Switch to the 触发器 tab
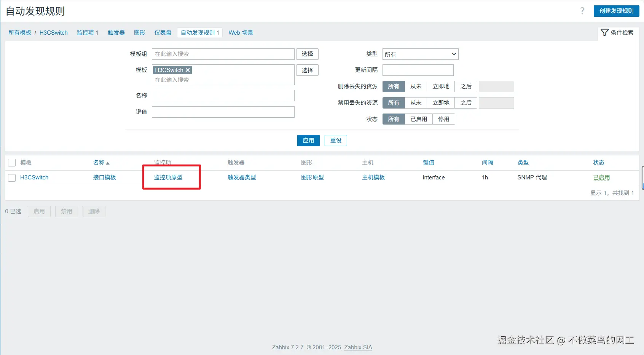Screen dimensions: 644x355 point(116,33)
